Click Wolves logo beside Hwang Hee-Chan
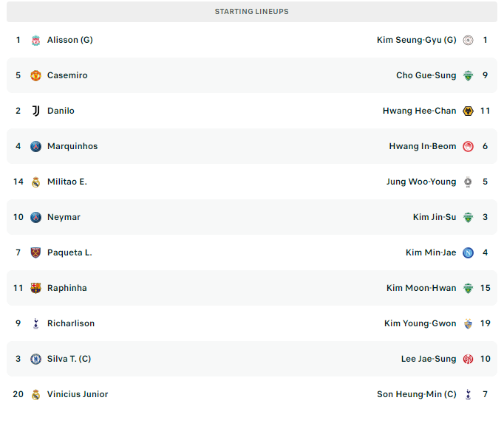504x423 pixels. pos(468,111)
